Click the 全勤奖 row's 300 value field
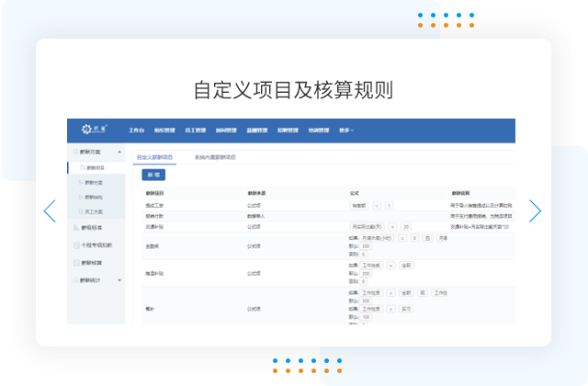The width and height of the screenshot is (588, 386). pos(367,246)
